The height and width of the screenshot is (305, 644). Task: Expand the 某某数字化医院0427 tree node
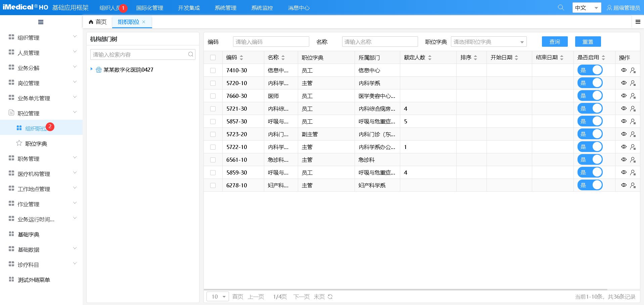(x=91, y=69)
